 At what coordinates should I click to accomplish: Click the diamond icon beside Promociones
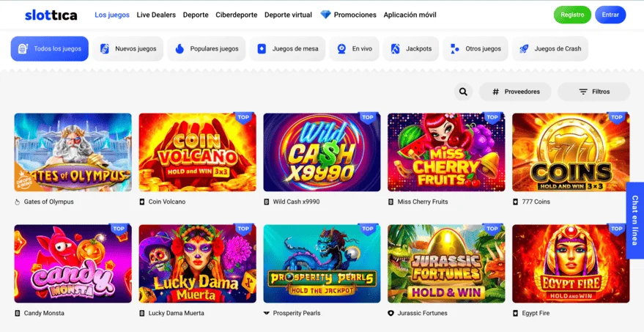tap(325, 15)
